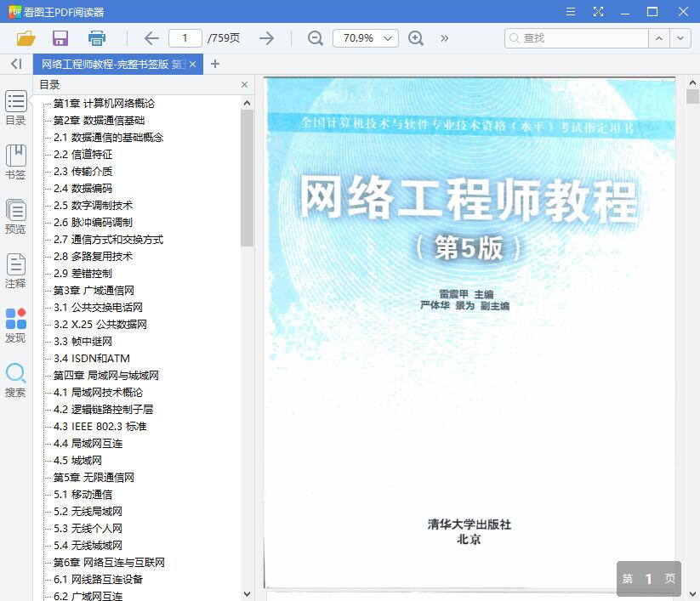The image size is (700, 601).
Task: Collapse the left sidebar with the arrow toggle
Action: (15, 64)
